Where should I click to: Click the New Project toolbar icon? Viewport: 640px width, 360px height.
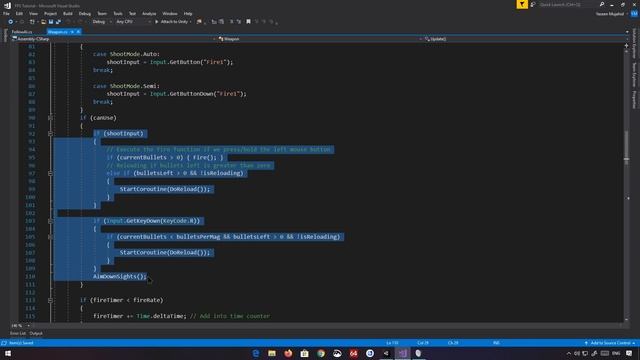(32, 22)
